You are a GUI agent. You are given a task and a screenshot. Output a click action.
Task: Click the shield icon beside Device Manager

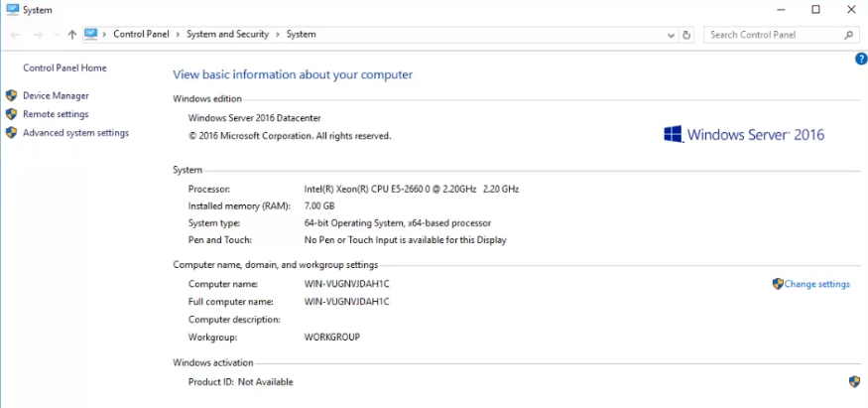(x=11, y=96)
